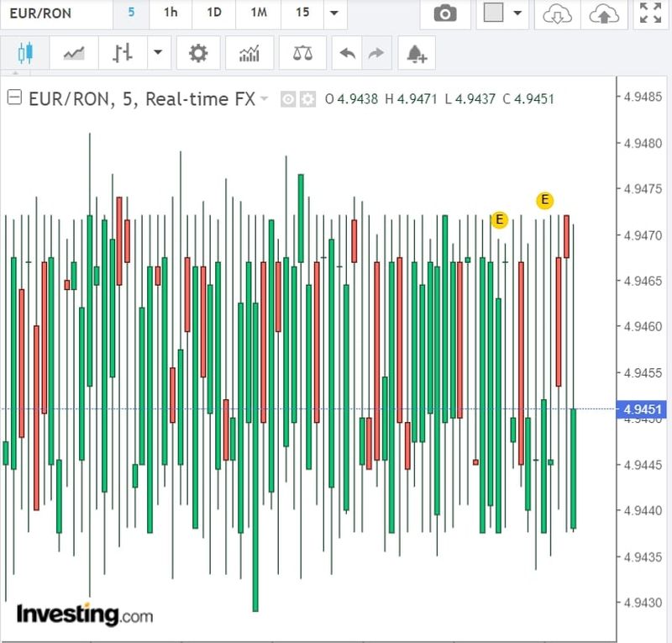Screen dimensions: 672x643
Task: Choose the 1M timeframe button
Action: (259, 13)
